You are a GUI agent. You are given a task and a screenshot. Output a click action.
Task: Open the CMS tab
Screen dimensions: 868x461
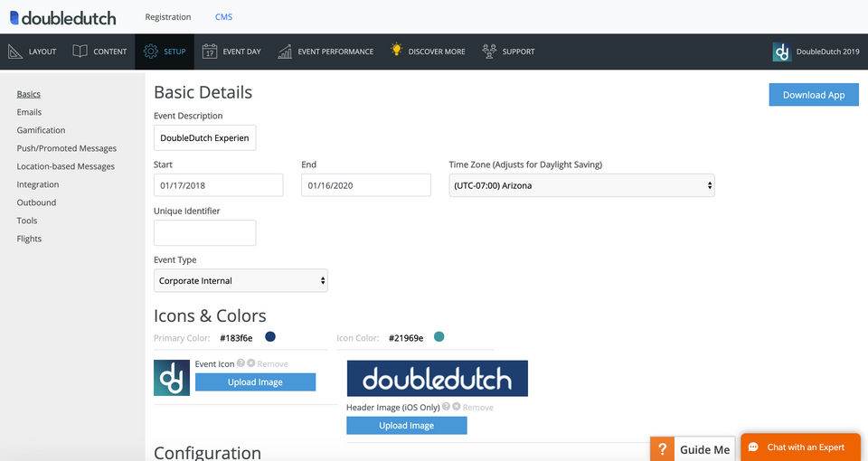[x=223, y=17]
